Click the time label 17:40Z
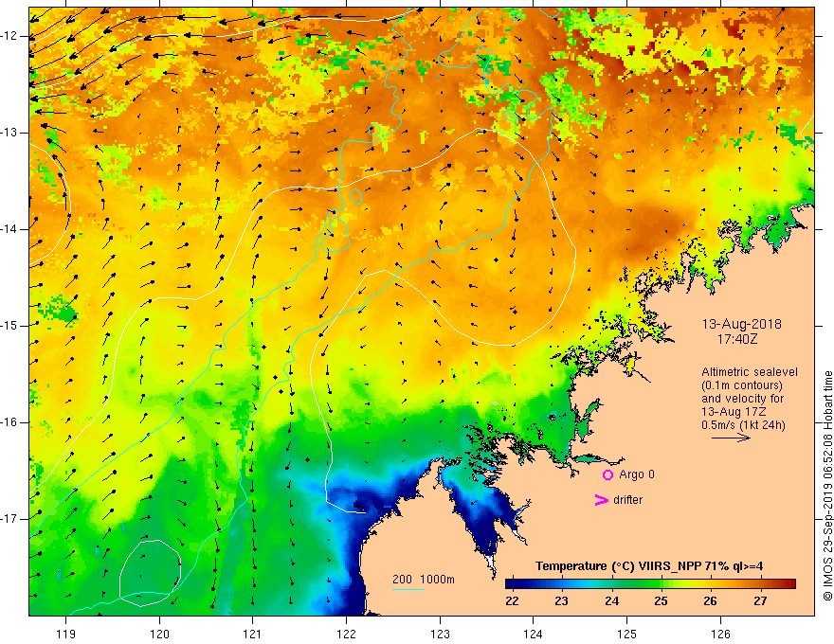Image resolution: width=834 pixels, height=644 pixels. (736, 339)
